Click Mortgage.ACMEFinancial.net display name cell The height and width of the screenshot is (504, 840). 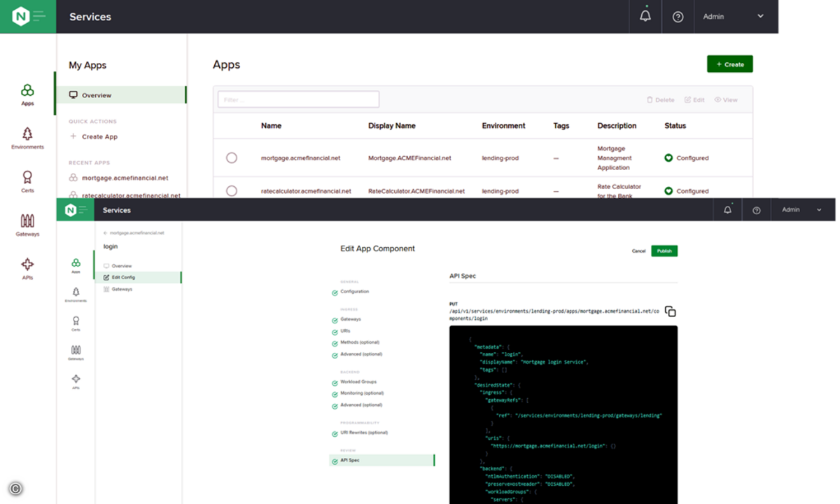[x=409, y=158]
